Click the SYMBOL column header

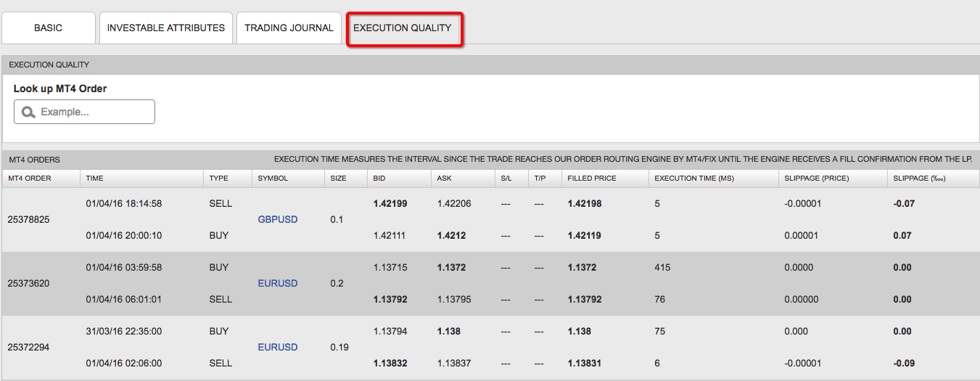tap(287, 179)
